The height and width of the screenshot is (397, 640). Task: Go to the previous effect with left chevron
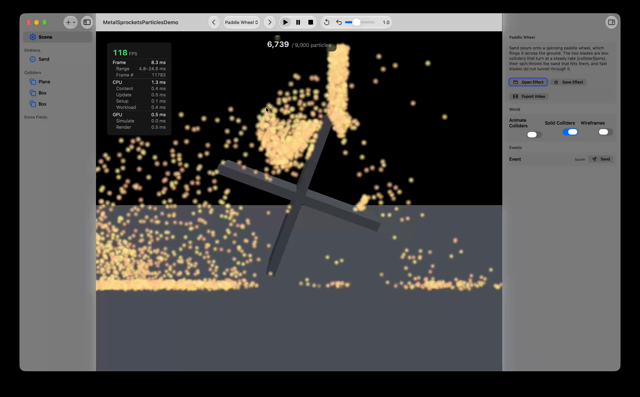pos(213,22)
